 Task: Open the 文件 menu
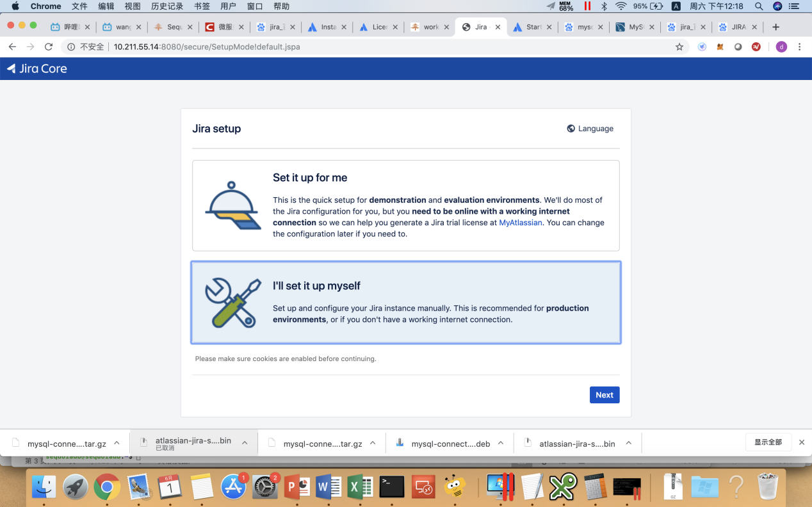(x=79, y=6)
